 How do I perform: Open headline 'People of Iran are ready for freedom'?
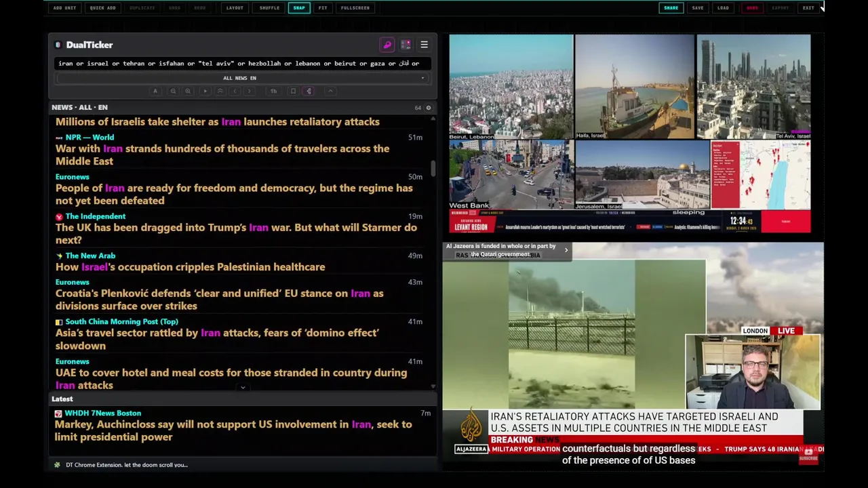(234, 195)
